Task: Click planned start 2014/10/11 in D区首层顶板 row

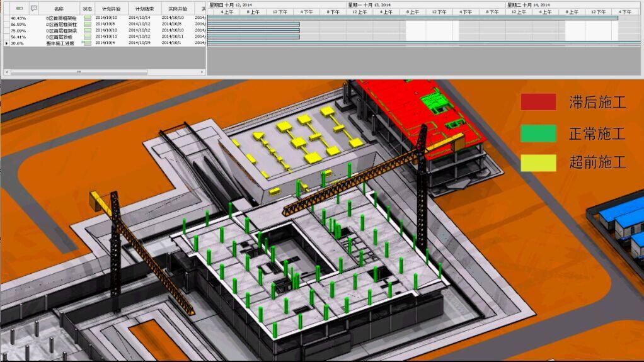Action: (106, 37)
